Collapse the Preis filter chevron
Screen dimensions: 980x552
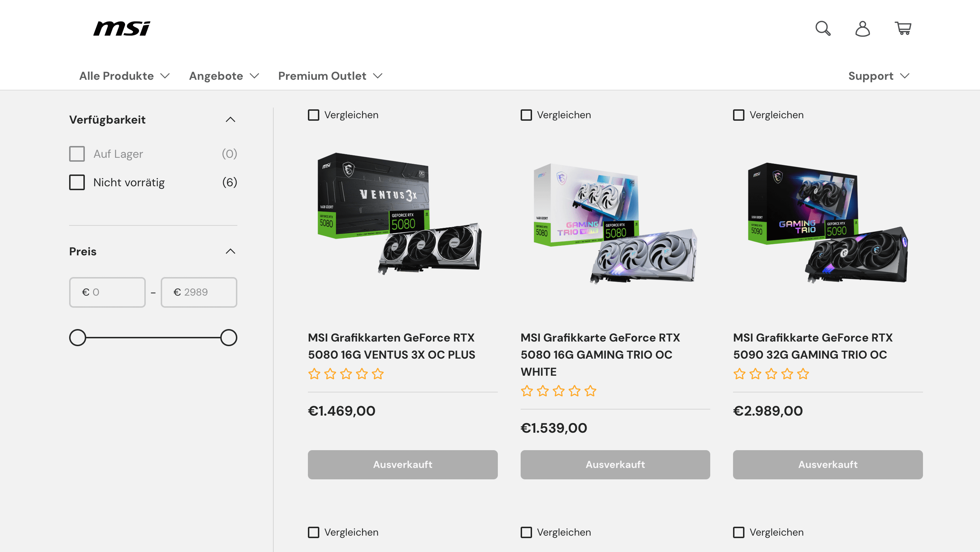pos(231,251)
